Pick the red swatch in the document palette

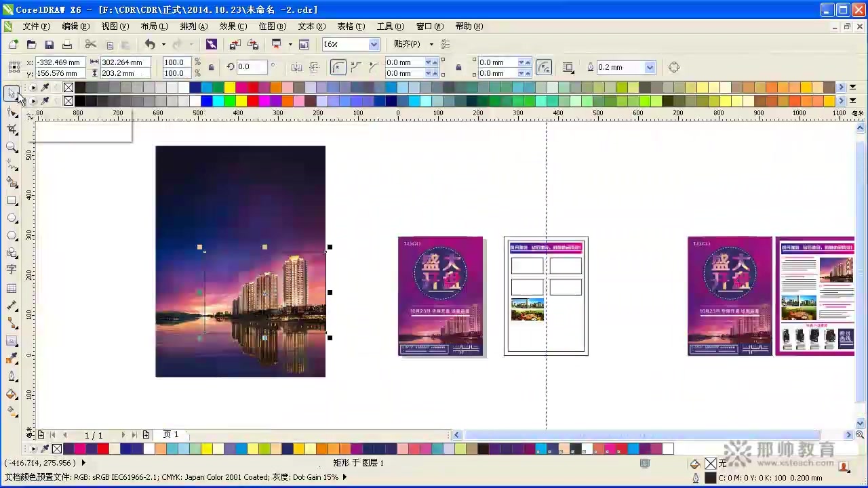point(103,449)
